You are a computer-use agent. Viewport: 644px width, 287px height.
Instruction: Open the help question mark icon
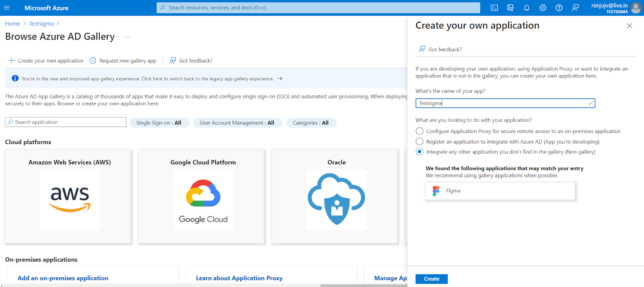pos(559,8)
